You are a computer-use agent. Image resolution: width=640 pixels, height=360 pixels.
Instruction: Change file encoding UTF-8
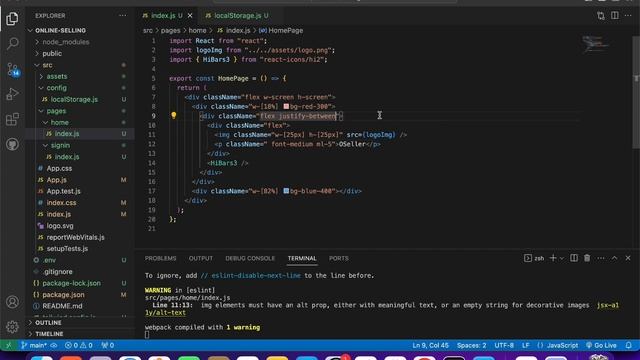(504, 345)
